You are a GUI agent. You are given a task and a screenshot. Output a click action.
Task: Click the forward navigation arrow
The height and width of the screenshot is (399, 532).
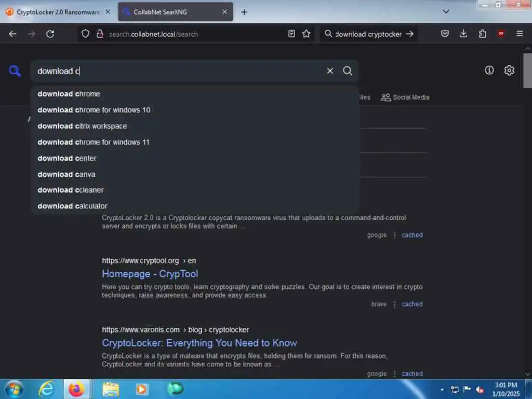[x=31, y=34]
